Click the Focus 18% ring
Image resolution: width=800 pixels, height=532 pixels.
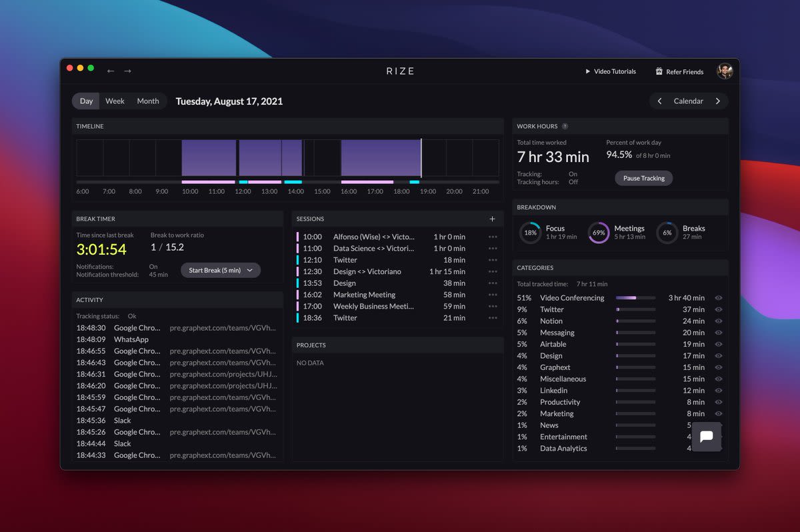pos(531,233)
